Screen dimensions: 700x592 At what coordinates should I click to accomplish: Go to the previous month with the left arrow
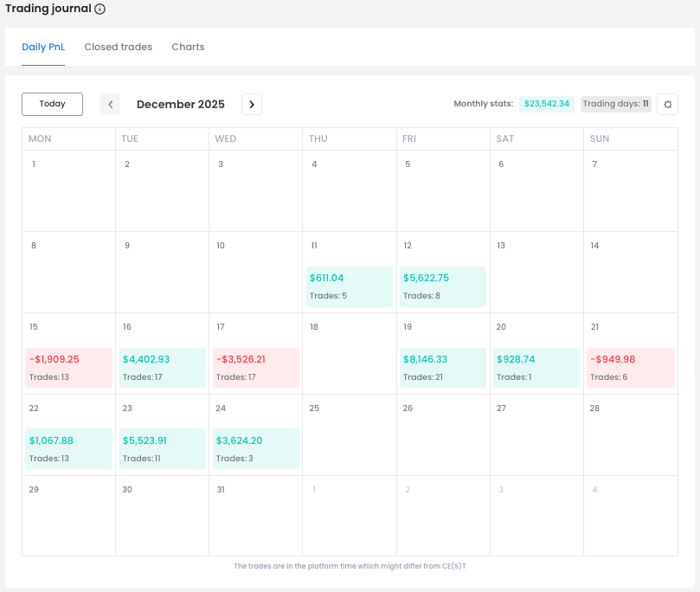110,104
